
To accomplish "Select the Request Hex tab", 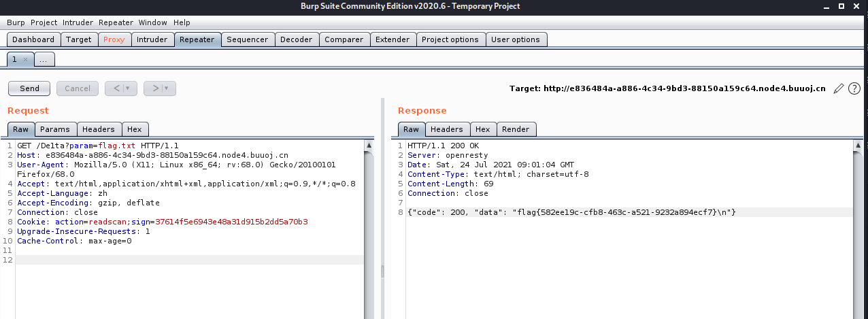I will [x=135, y=129].
